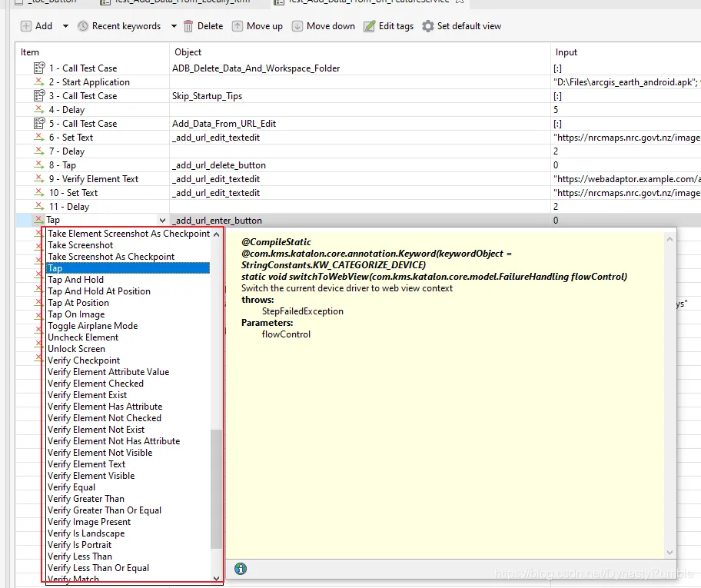Screen dimensions: 701x588
Task: Select Verify Element Attribute Value keyword
Action: [x=128, y=372]
